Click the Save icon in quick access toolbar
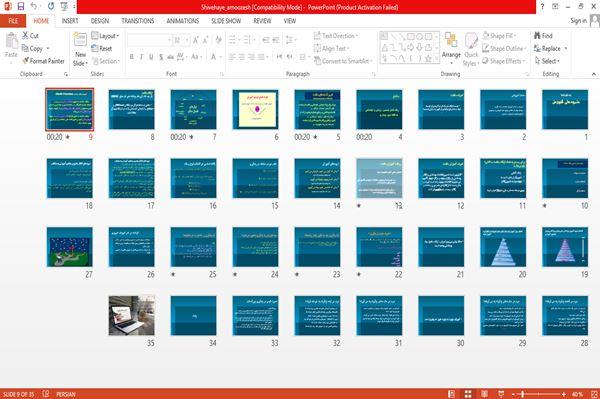 coord(21,6)
